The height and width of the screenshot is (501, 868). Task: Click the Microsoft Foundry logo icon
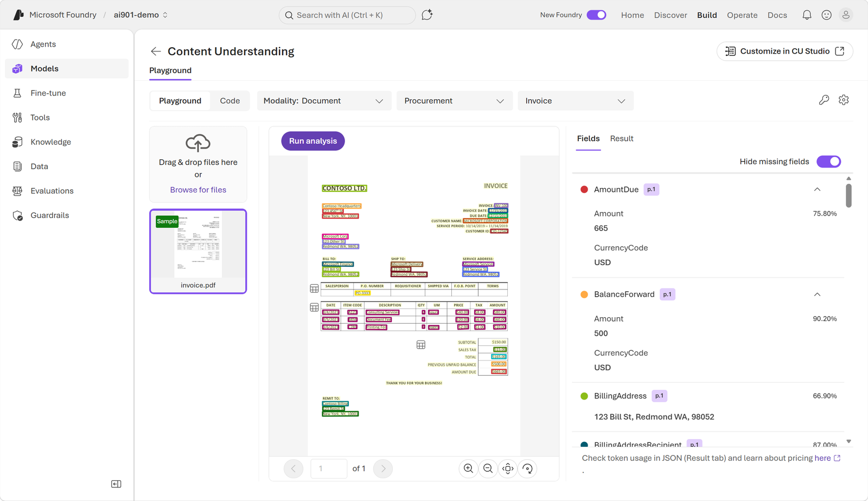point(18,15)
